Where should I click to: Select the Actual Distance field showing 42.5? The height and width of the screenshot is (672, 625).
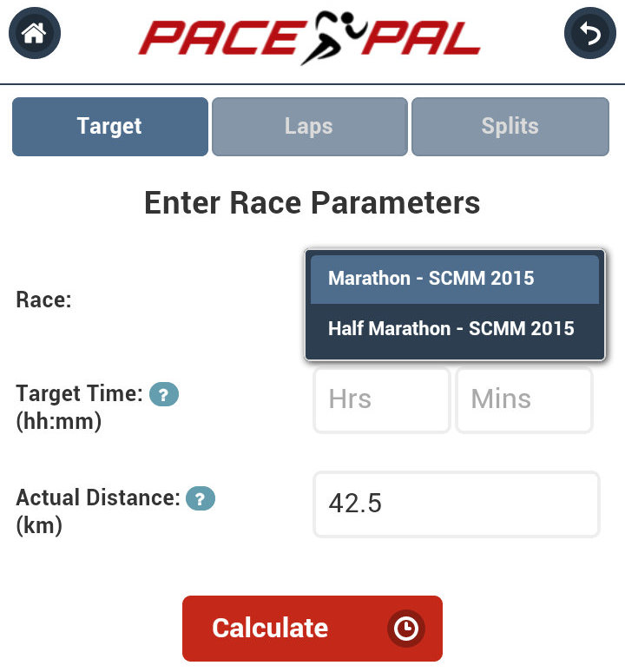coord(456,504)
